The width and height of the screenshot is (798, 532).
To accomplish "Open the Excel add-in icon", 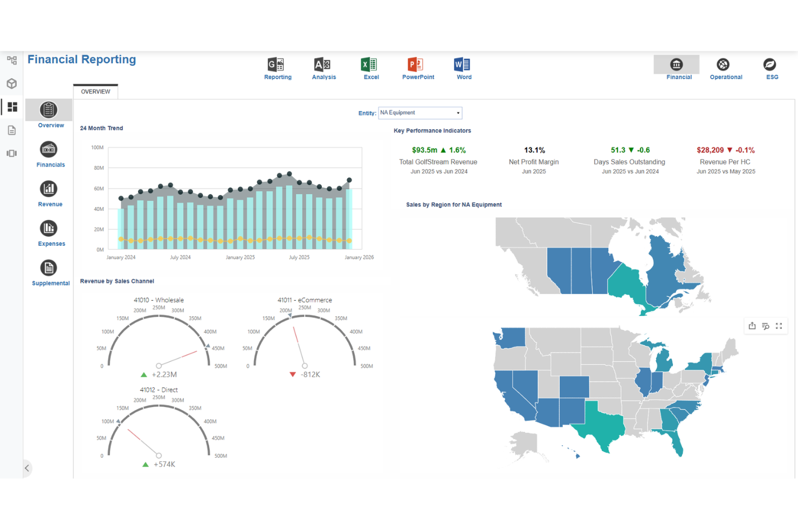I will 369,65.
